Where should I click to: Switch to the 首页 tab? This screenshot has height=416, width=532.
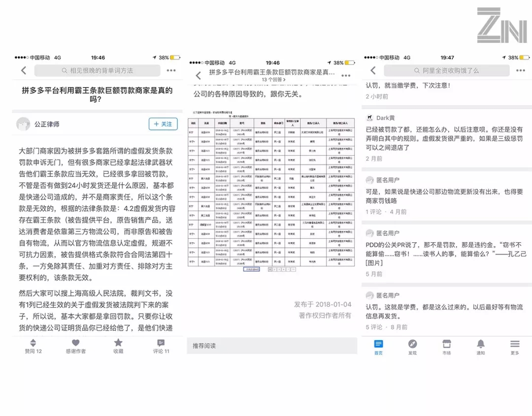[x=378, y=347]
